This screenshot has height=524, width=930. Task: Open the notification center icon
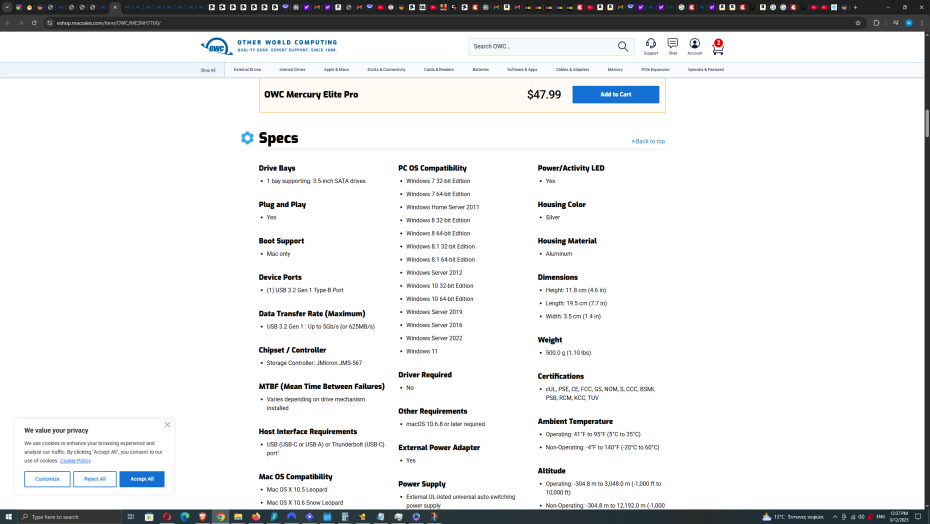pyautogui.click(x=918, y=517)
